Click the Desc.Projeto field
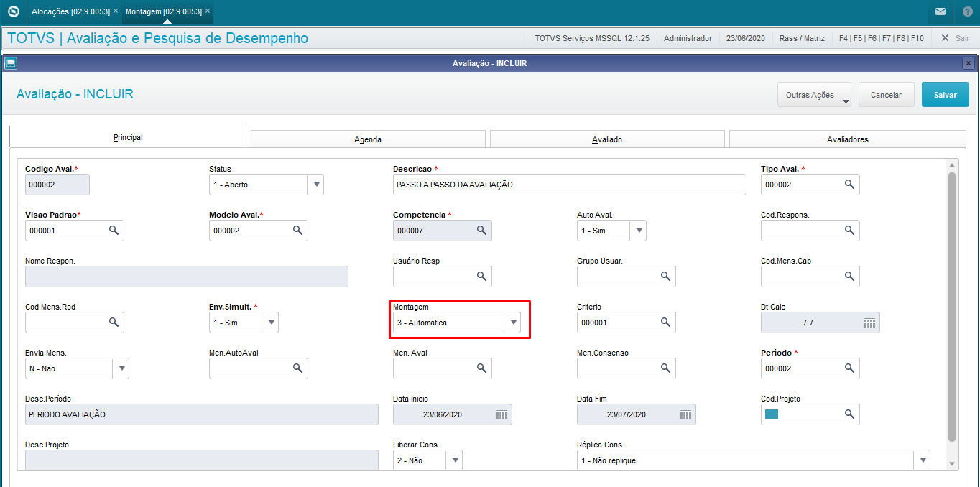The image size is (980, 487). (202, 460)
